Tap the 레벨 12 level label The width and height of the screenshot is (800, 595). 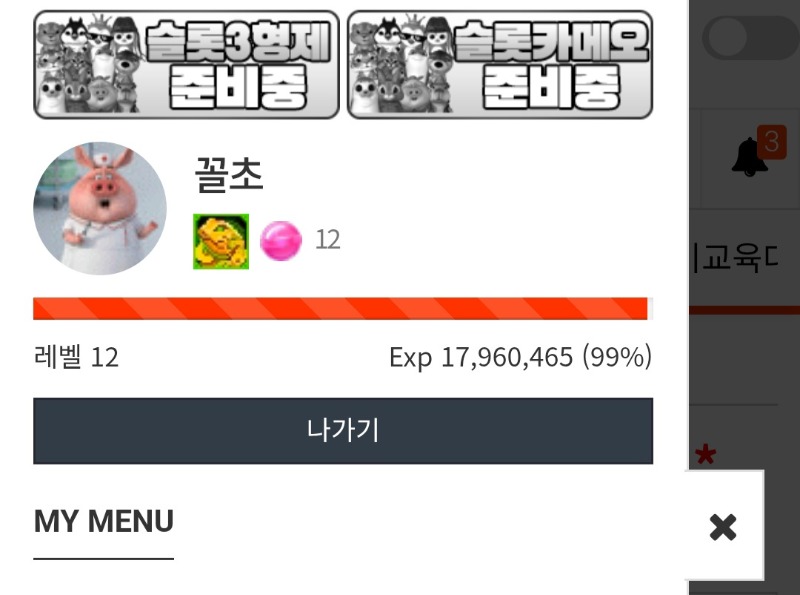[x=76, y=357]
